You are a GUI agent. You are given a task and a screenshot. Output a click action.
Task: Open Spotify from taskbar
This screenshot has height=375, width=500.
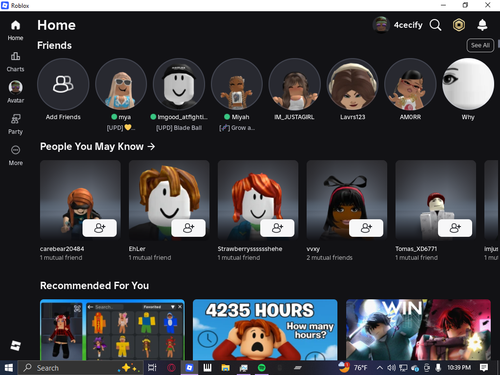click(262, 368)
